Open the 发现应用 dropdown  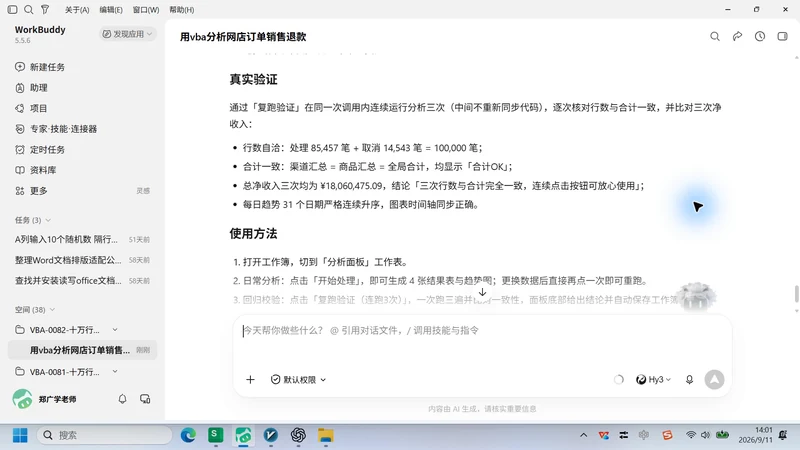pos(127,34)
